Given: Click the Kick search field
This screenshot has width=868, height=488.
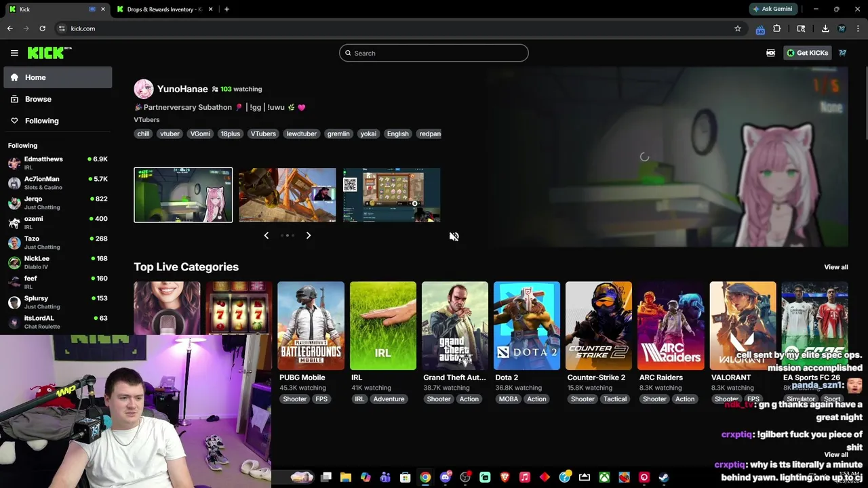Looking at the screenshot, I should point(434,53).
